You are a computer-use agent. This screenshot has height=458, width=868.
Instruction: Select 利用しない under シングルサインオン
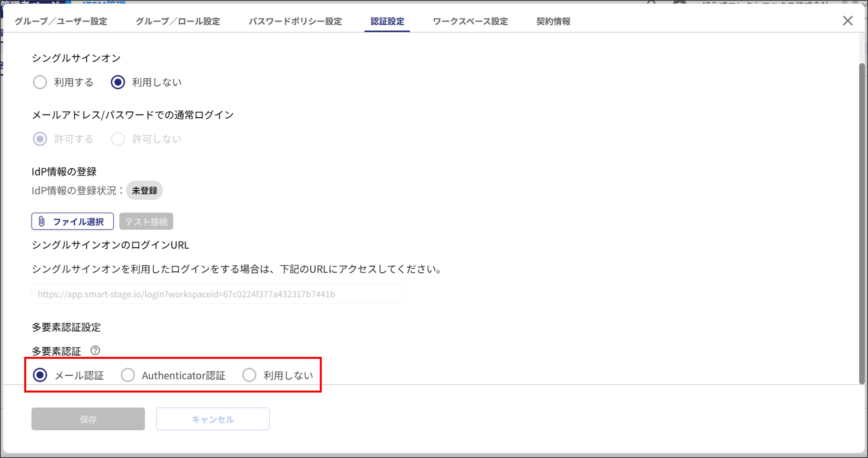click(118, 82)
